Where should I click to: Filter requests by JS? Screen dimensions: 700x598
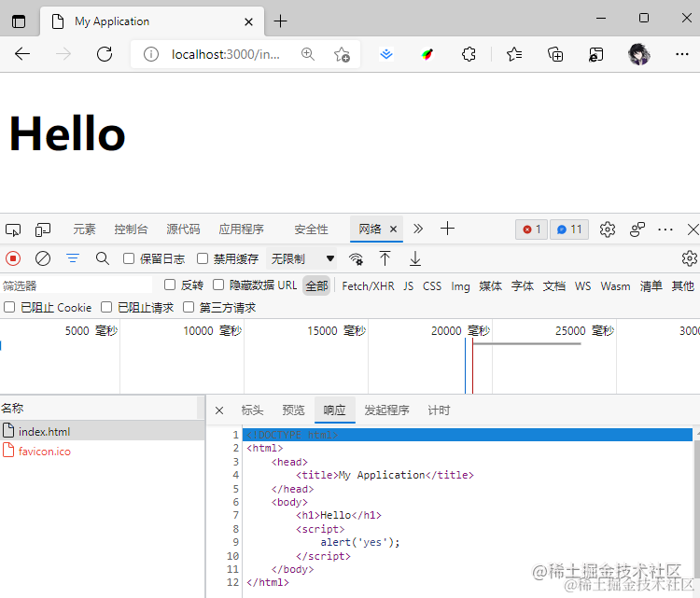click(409, 286)
